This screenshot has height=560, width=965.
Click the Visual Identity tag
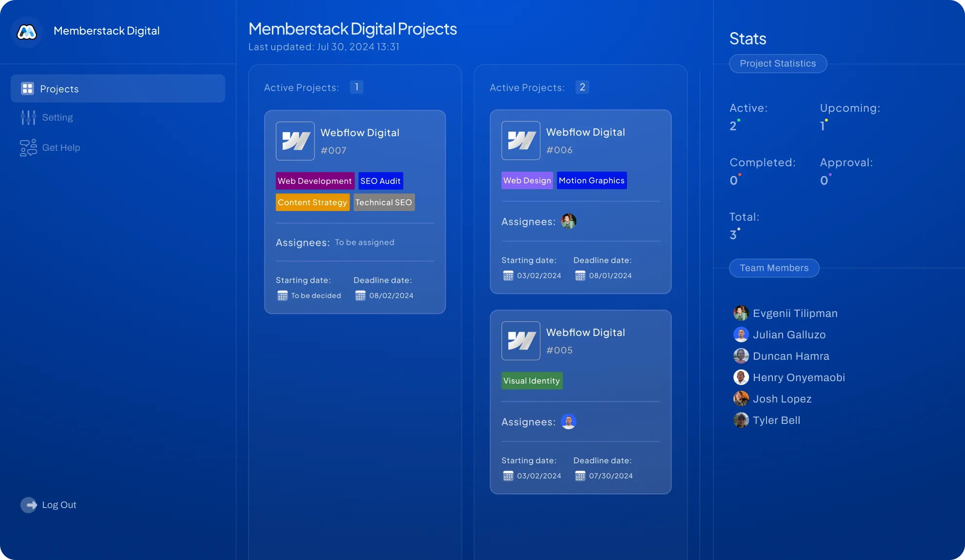point(532,381)
